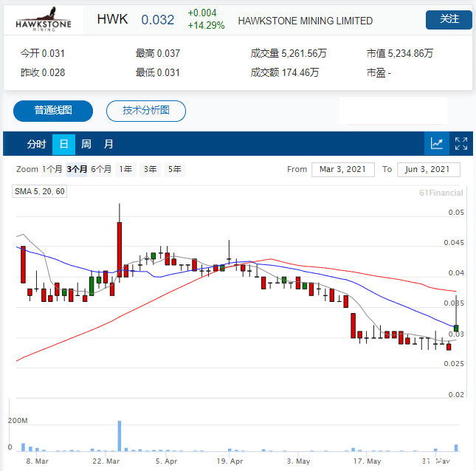Click the large red candlestick after 22. Mar
The width and height of the screenshot is (476, 471).
120,250
